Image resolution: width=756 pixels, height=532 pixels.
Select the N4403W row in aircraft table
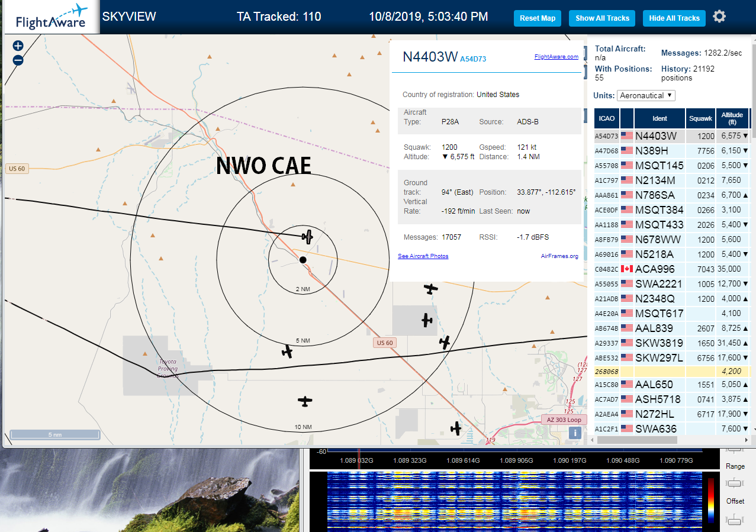(672, 136)
